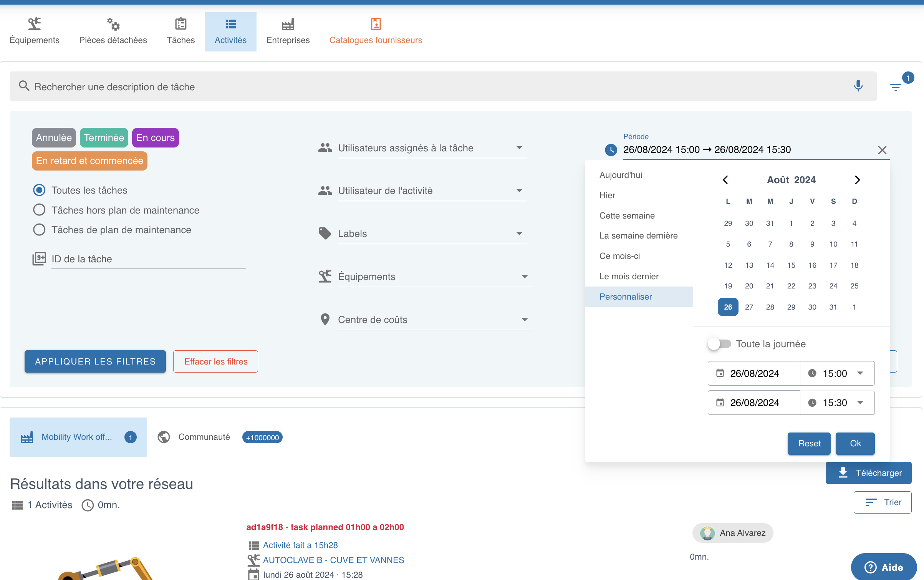
Task: Click the ID de la tâche field
Action: (x=148, y=259)
